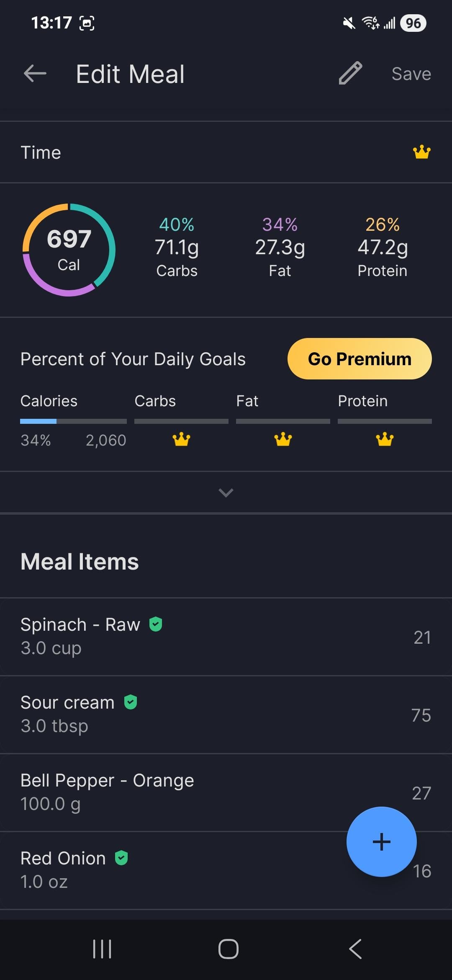Tap the 697 Cal macro ring
The width and height of the screenshot is (452, 980).
coord(69,250)
